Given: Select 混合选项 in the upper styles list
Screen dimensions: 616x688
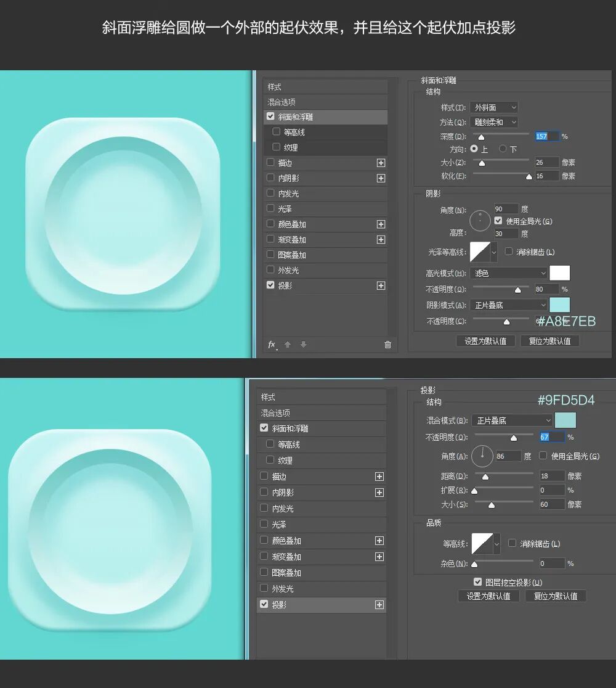Looking at the screenshot, I should [x=325, y=102].
